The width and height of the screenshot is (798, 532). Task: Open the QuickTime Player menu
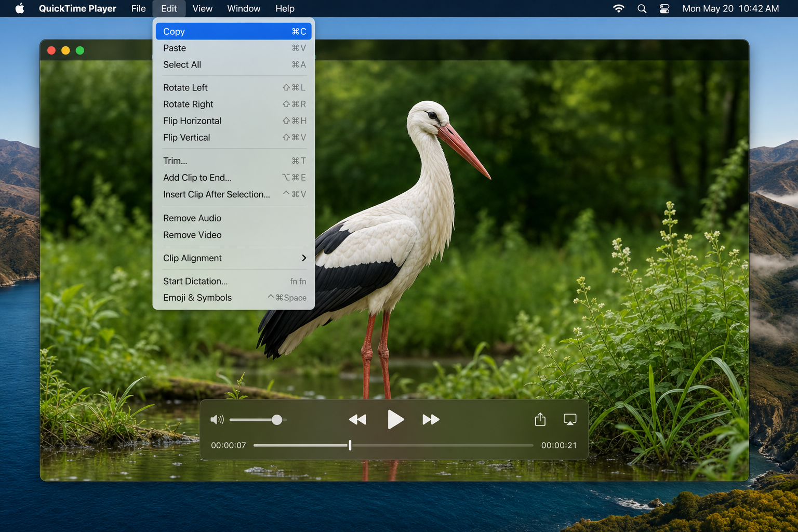pos(77,8)
